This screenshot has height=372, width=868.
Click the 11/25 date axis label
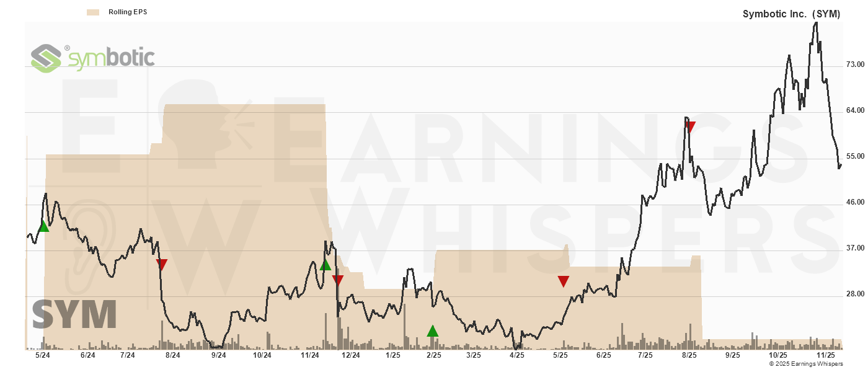point(826,355)
